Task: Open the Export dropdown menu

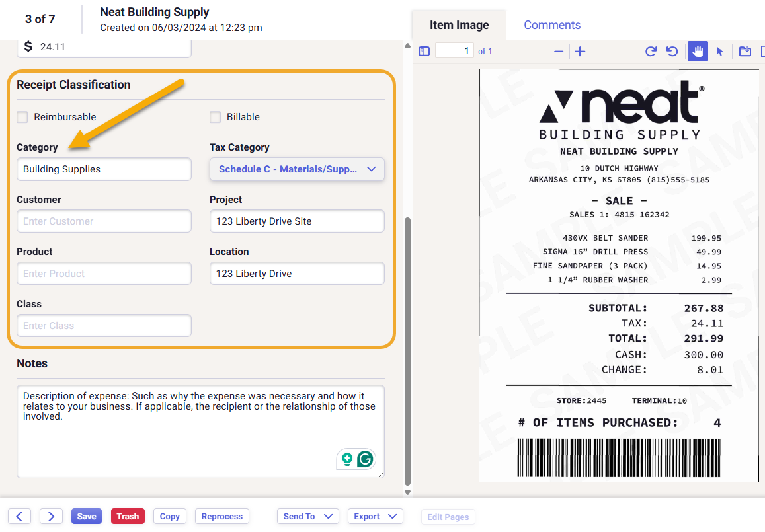Action: pos(375,516)
